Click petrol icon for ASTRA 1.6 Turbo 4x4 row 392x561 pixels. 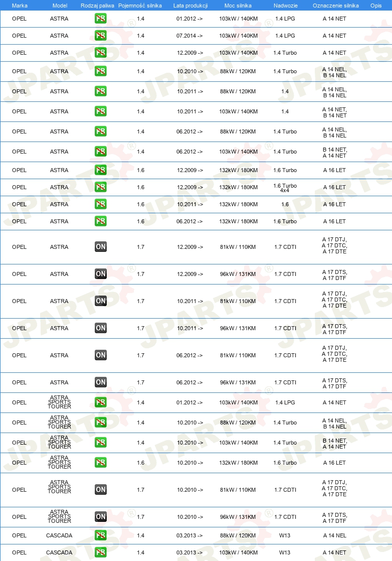[x=100, y=187]
